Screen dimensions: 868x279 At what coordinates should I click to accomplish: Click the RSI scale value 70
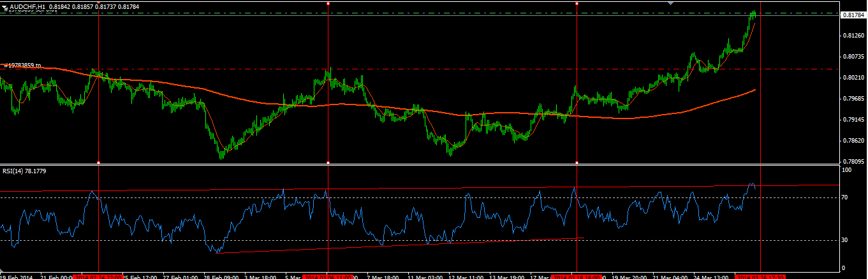coord(845,198)
